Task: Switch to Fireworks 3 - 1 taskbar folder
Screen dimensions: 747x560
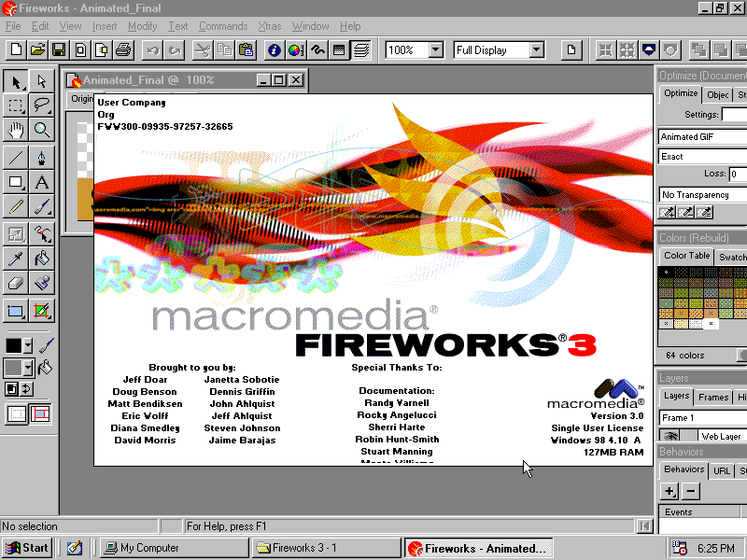Action: (x=326, y=548)
